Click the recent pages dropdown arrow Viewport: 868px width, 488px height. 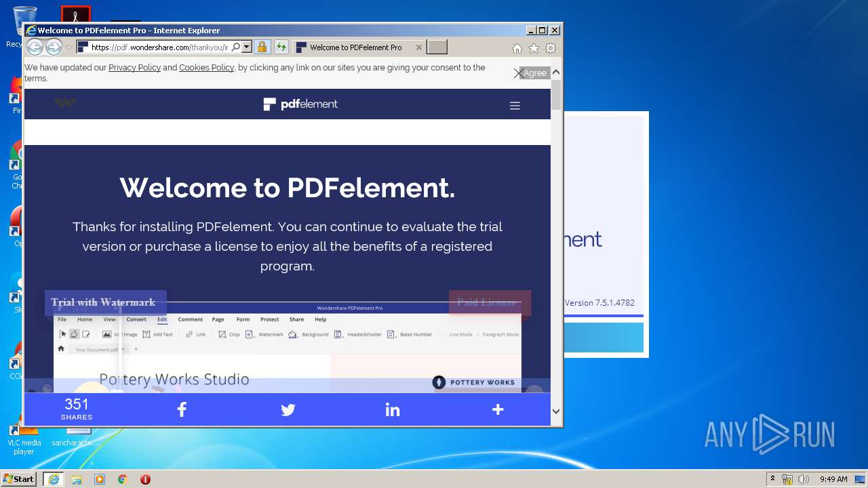tap(68, 47)
